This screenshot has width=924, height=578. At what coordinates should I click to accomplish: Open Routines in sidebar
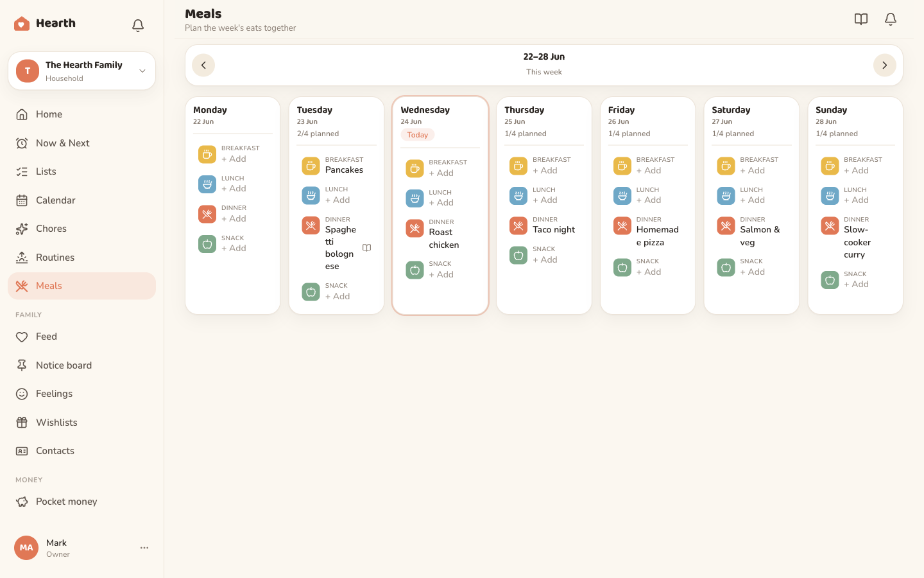point(81,258)
